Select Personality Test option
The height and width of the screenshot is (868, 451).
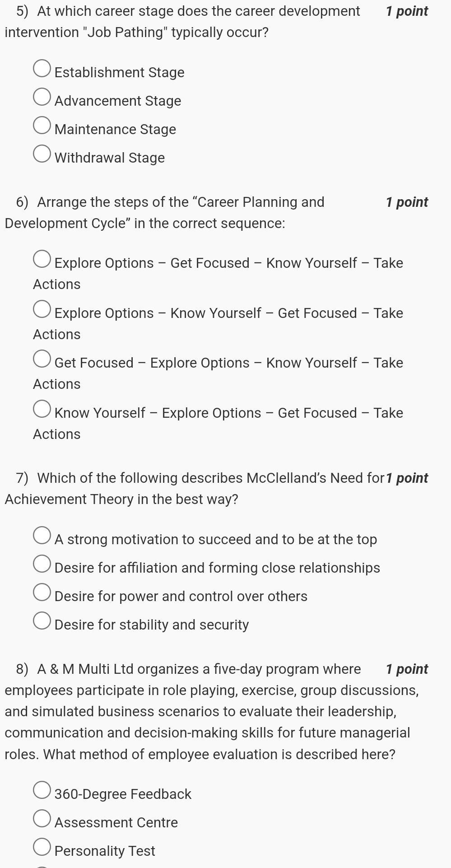[x=42, y=846]
